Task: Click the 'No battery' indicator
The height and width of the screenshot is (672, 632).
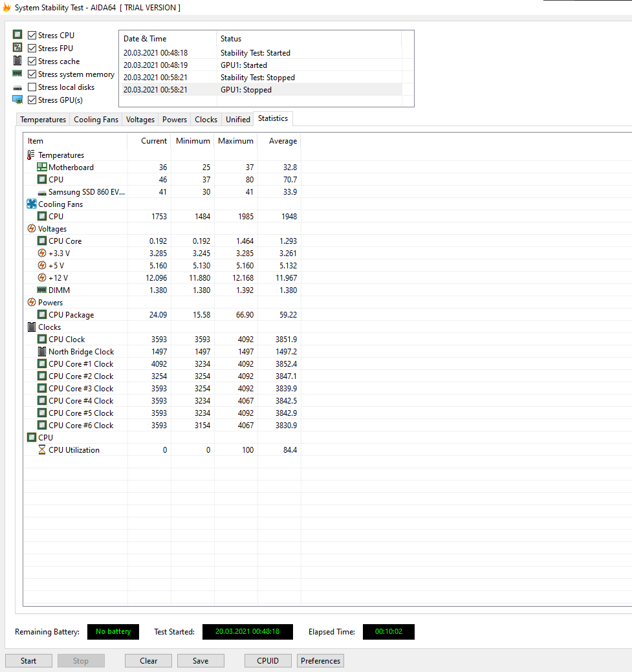Action: [113, 632]
